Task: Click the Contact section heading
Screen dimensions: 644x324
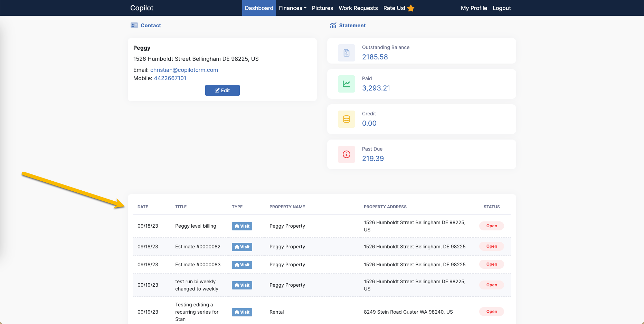Action: (151, 25)
